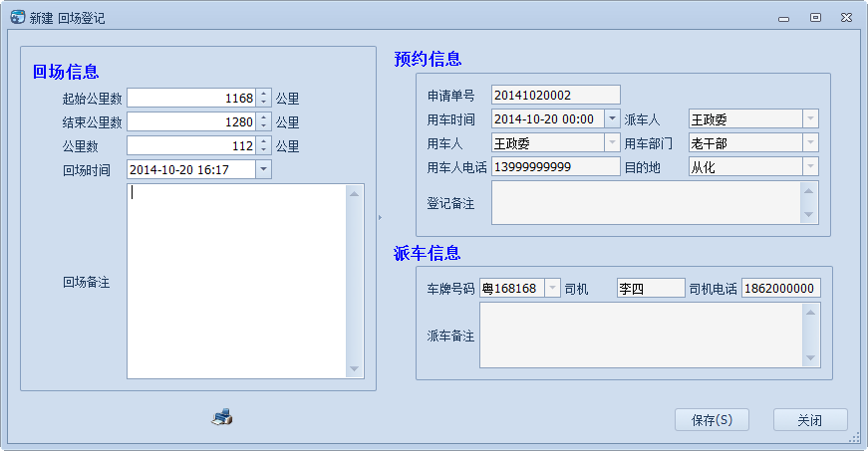Click the 登记备注 scrollbar up arrow
The width and height of the screenshot is (868, 451).
pyautogui.click(x=809, y=191)
